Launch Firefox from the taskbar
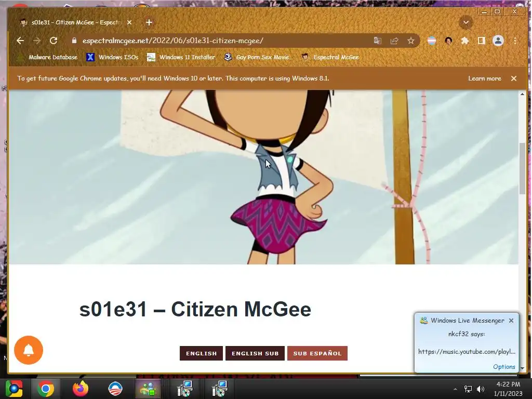This screenshot has height=399, width=532. pos(80,389)
